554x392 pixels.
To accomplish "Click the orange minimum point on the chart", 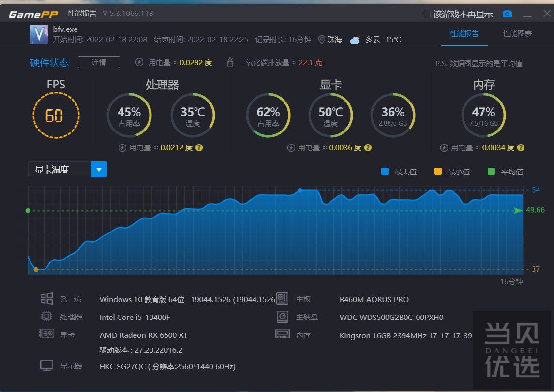I will tap(36, 270).
